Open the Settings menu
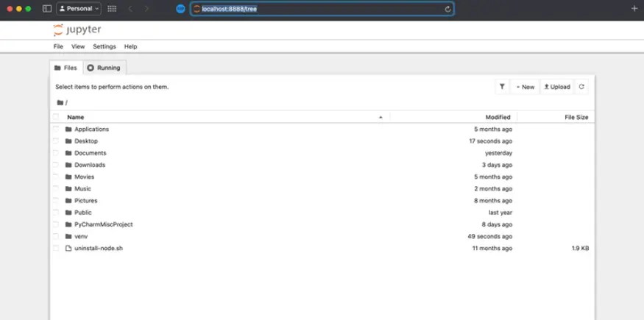This screenshot has width=644, height=320. click(x=105, y=46)
